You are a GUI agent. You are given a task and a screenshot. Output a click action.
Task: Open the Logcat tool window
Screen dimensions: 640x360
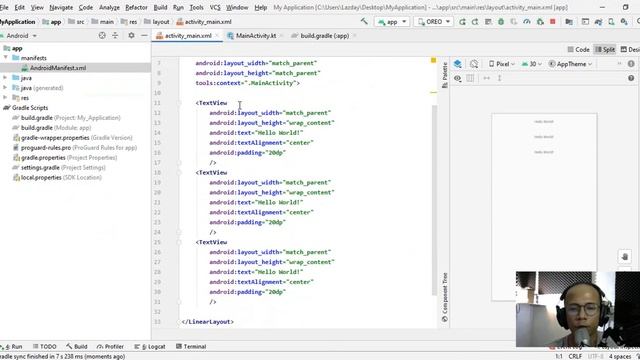point(150,346)
